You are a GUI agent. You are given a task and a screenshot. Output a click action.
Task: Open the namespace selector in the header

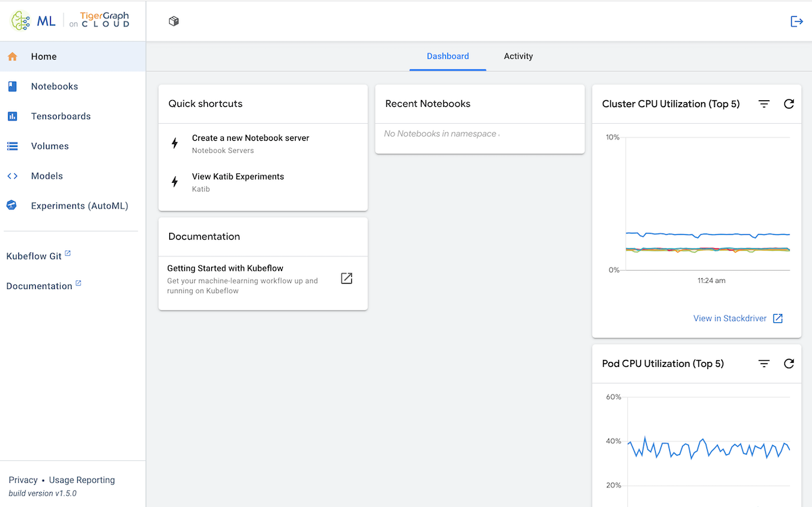coord(173,21)
